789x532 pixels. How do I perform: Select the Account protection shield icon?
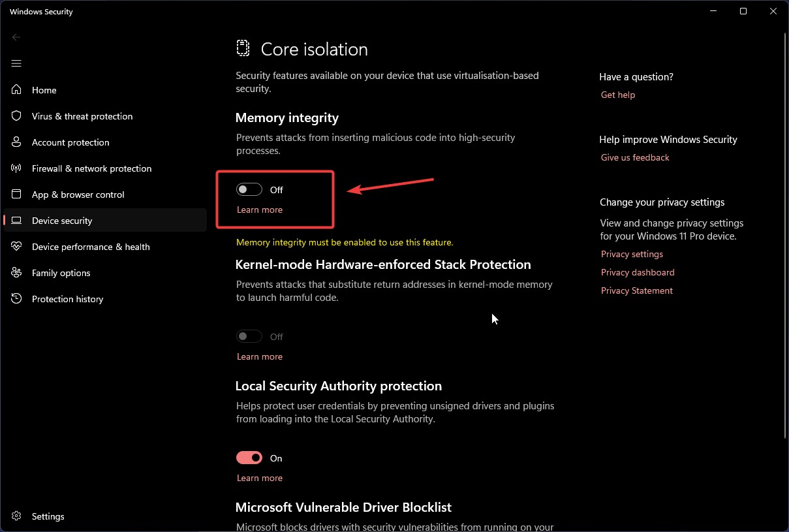pos(16,142)
